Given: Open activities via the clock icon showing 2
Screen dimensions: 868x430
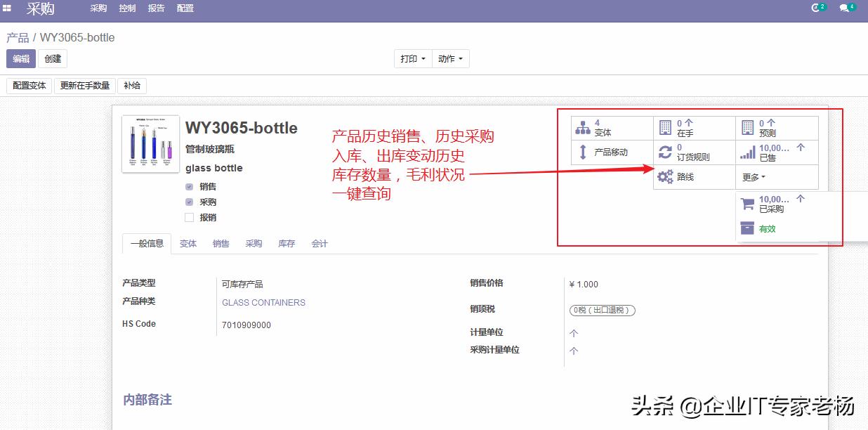Looking at the screenshot, I should coord(815,8).
